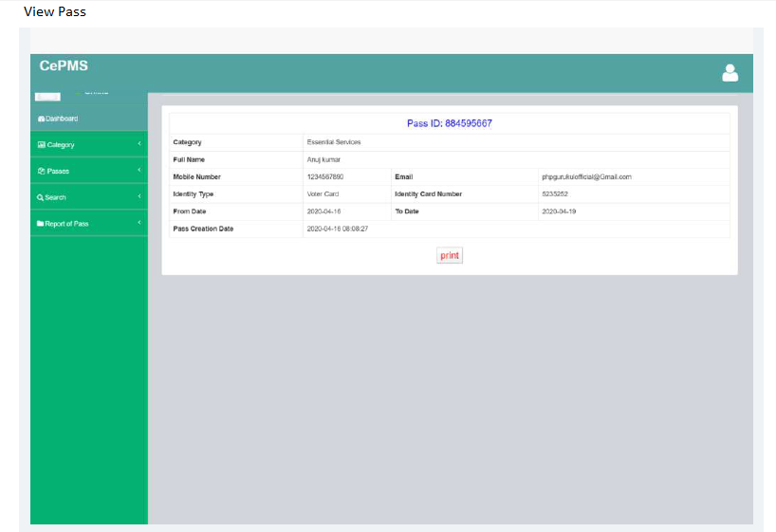The width and height of the screenshot is (776, 532).
Task: Click the Identity Type label
Action: coord(193,194)
